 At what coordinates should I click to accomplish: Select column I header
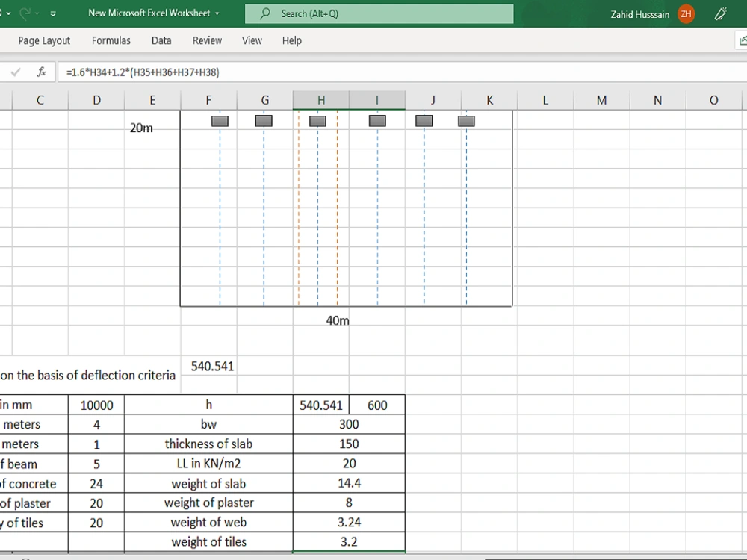[x=377, y=100]
